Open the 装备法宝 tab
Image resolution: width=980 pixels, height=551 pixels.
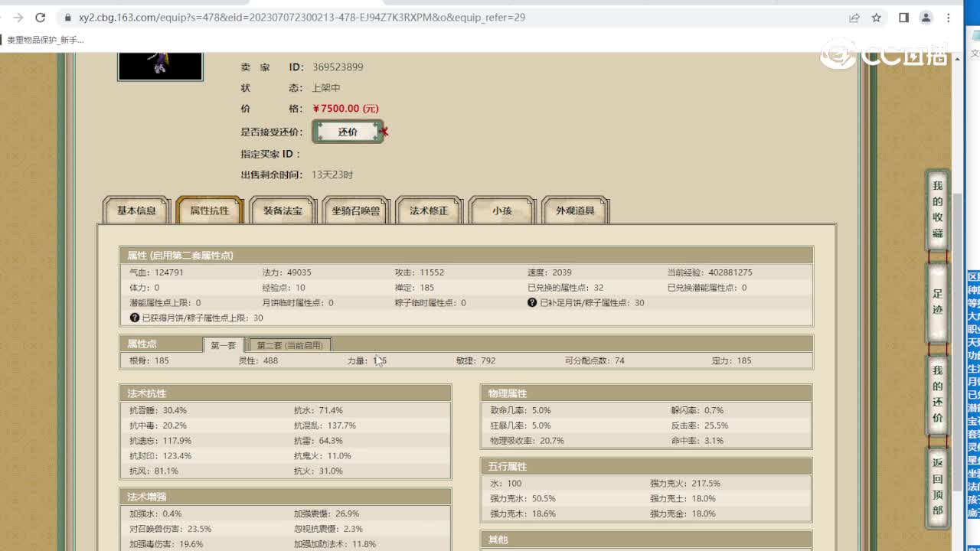[x=283, y=210]
